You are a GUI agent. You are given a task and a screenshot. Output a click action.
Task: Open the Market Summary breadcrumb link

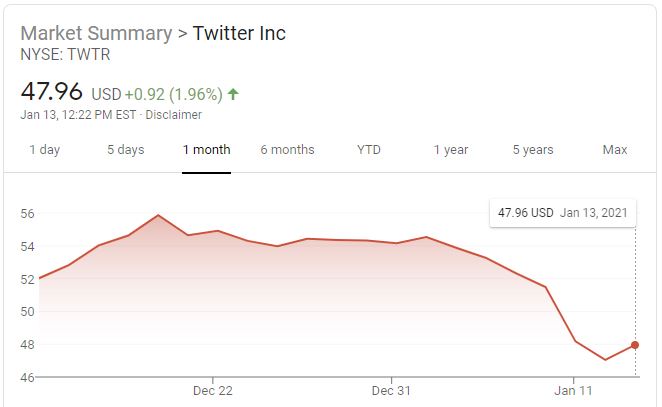(96, 33)
